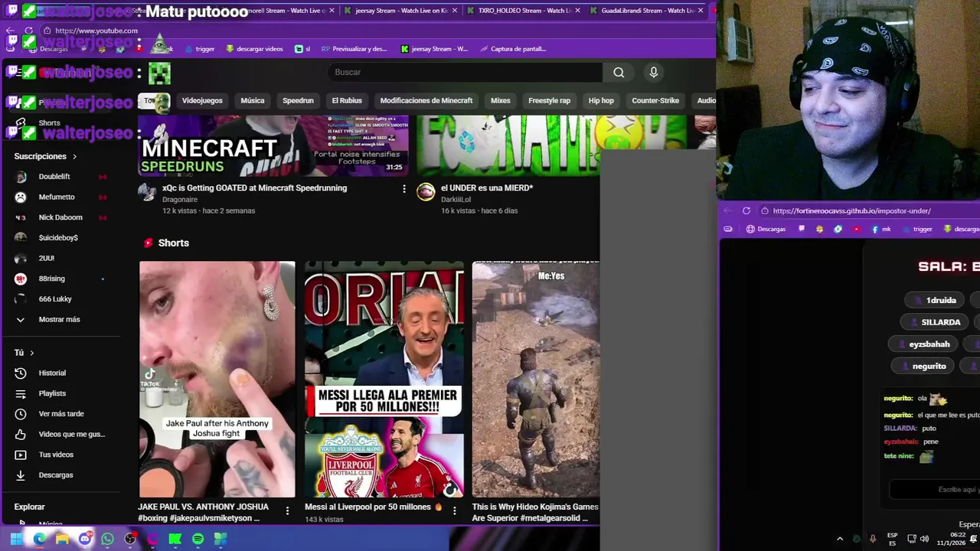Open Hideo Kojima's Games short thumbnail
Image resolution: width=980 pixels, height=551 pixels.
coord(536,380)
